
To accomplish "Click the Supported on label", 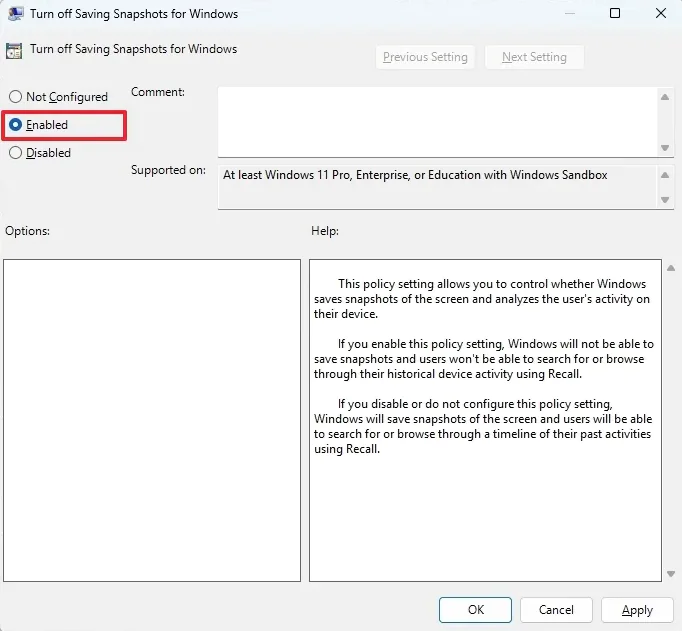I will 168,170.
